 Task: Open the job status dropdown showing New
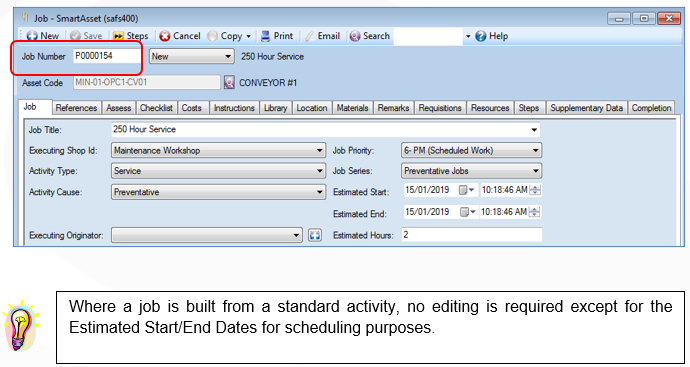pos(191,56)
